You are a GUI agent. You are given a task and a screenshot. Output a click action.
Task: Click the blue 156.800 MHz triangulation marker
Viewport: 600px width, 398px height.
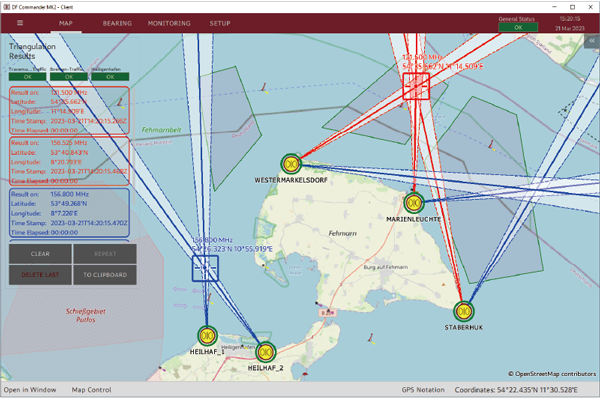(x=205, y=268)
